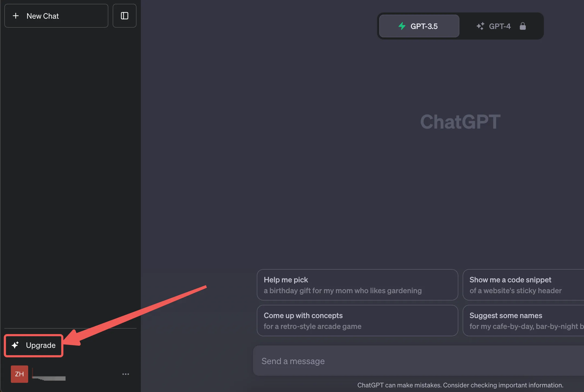
Task: Click the GPT-4 sparkle icon
Action: 480,25
